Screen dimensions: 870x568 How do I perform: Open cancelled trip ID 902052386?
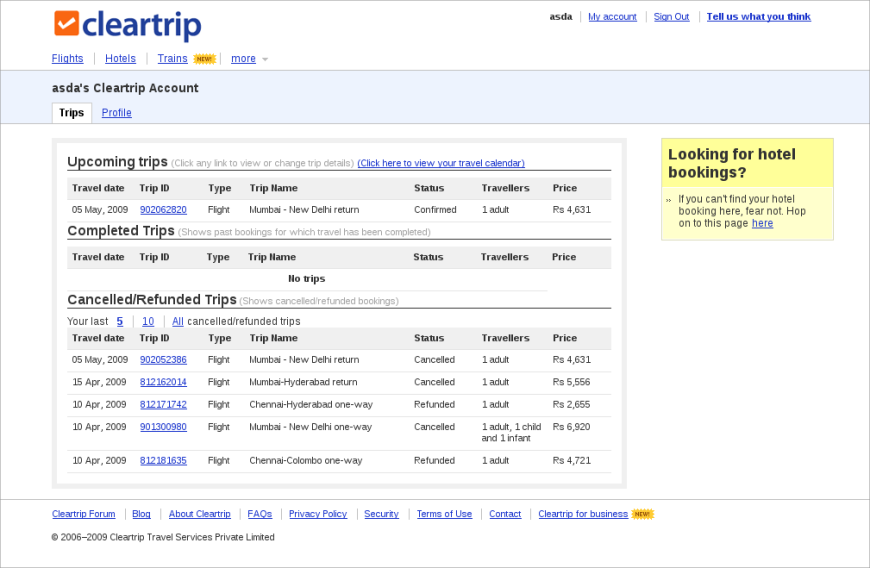tap(163, 359)
